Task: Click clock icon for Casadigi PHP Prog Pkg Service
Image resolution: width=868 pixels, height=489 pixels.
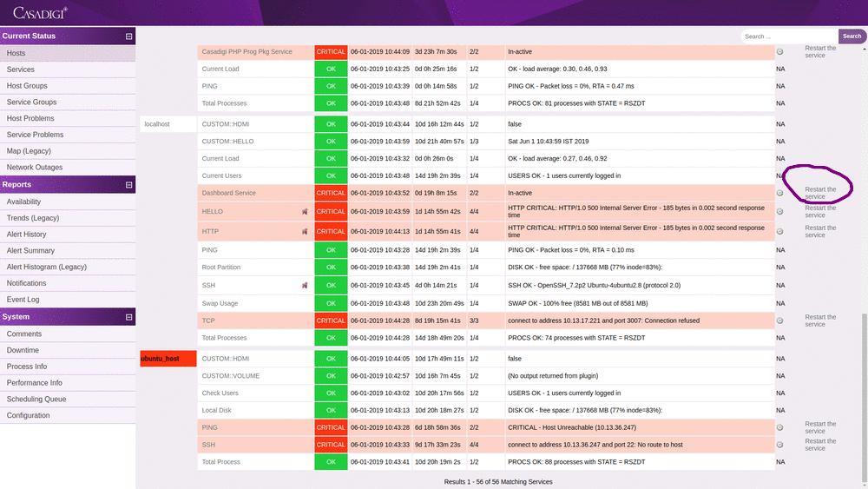Action: tap(779, 52)
